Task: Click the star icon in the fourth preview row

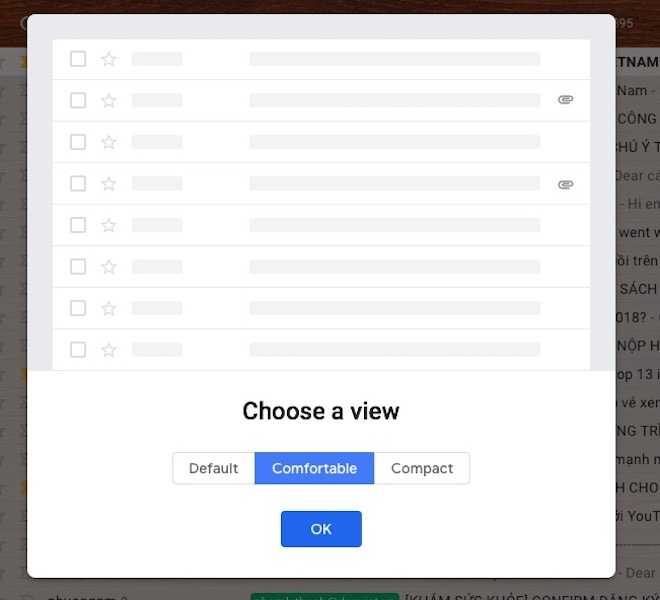Action: pos(109,184)
